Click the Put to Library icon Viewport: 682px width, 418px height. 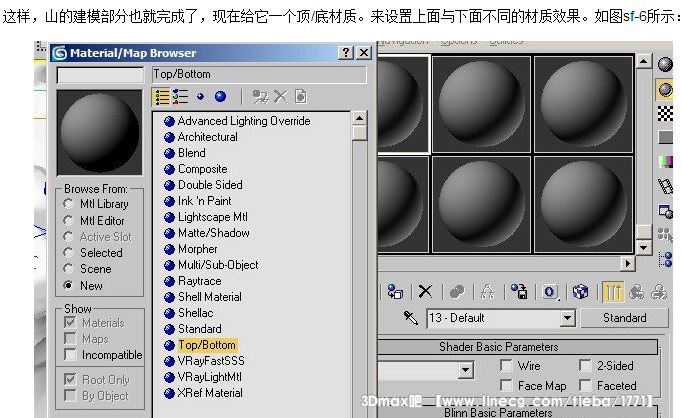click(x=518, y=291)
